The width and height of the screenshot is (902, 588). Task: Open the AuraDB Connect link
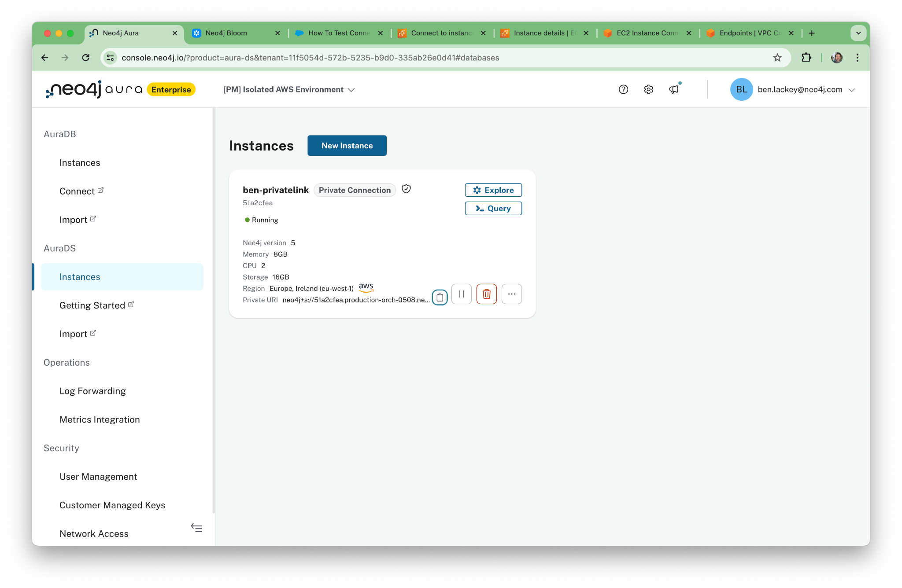click(x=81, y=191)
